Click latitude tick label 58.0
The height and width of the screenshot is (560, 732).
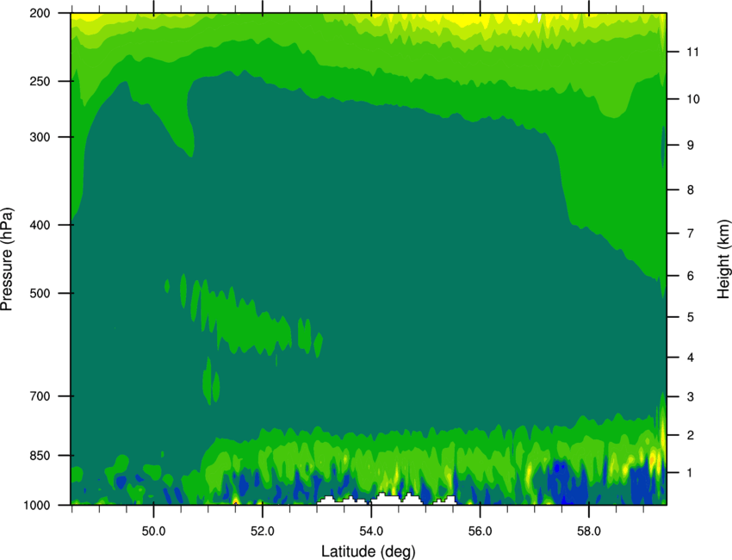[589, 532]
